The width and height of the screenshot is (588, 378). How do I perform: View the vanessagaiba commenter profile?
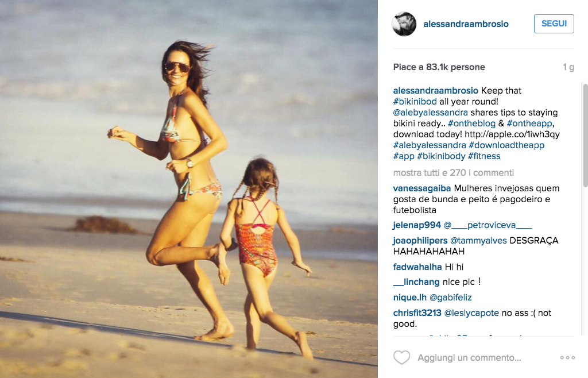[422, 188]
